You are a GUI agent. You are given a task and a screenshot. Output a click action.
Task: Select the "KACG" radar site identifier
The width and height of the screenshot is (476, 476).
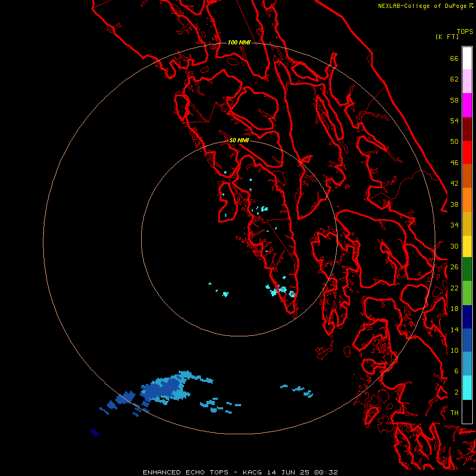click(x=252, y=472)
